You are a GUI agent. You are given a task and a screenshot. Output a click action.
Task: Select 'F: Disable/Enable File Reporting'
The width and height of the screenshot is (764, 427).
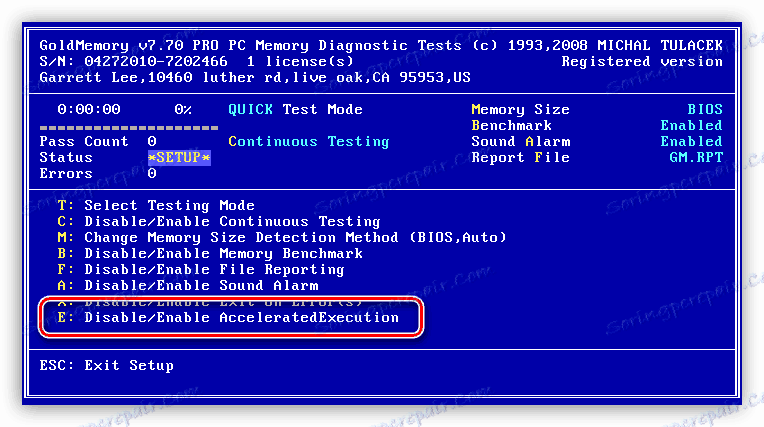(x=201, y=270)
